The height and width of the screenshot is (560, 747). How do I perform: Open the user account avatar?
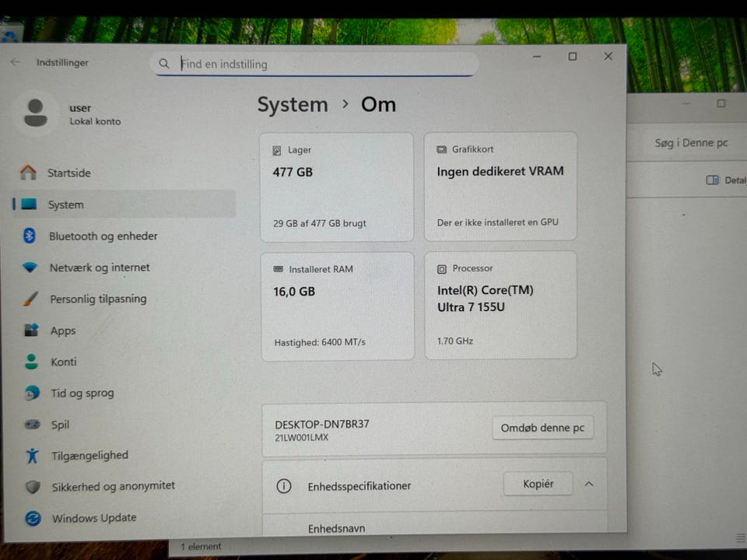pos(36,114)
